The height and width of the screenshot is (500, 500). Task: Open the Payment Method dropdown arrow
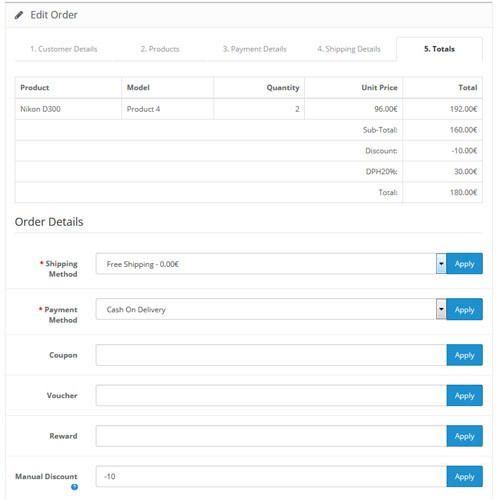pos(441,309)
